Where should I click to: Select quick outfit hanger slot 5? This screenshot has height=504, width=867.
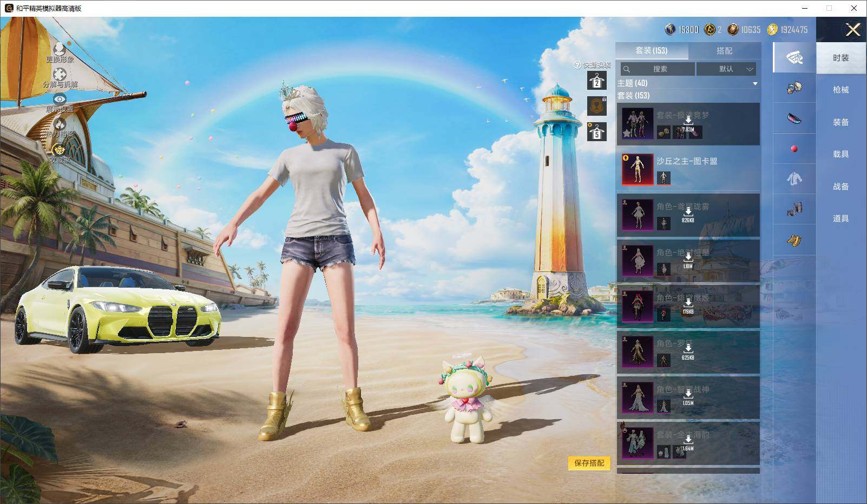596,131
